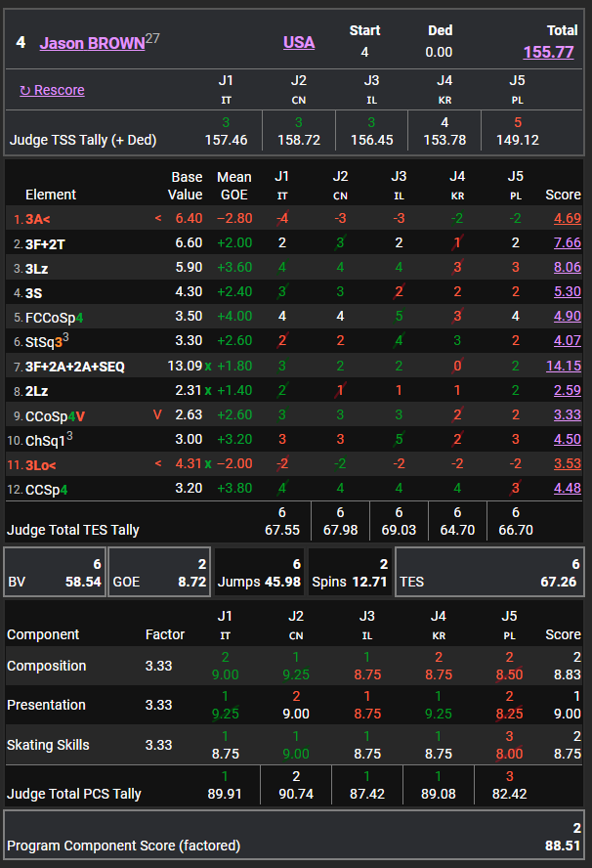Open the 3A< element score 4.69
This screenshot has width=592, height=868.
[x=567, y=218]
